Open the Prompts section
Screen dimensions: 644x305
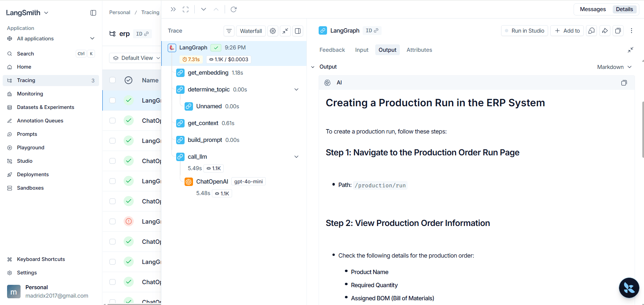pyautogui.click(x=27, y=134)
